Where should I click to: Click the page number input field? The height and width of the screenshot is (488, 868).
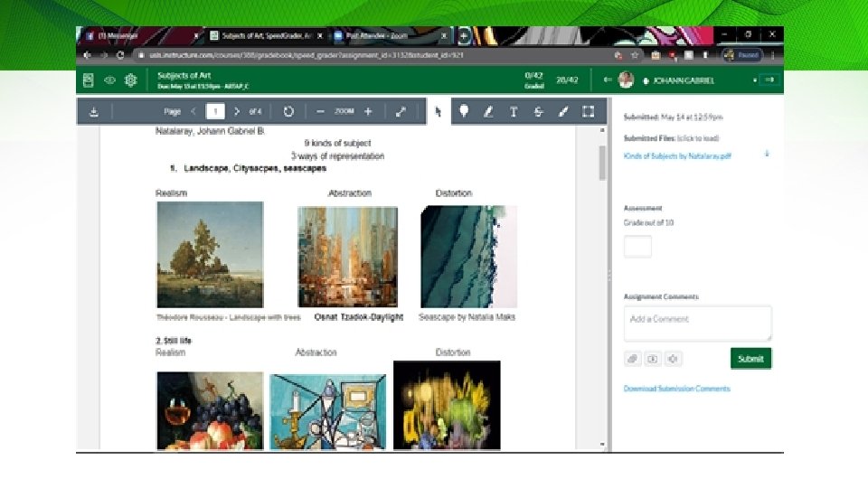pyautogui.click(x=215, y=111)
